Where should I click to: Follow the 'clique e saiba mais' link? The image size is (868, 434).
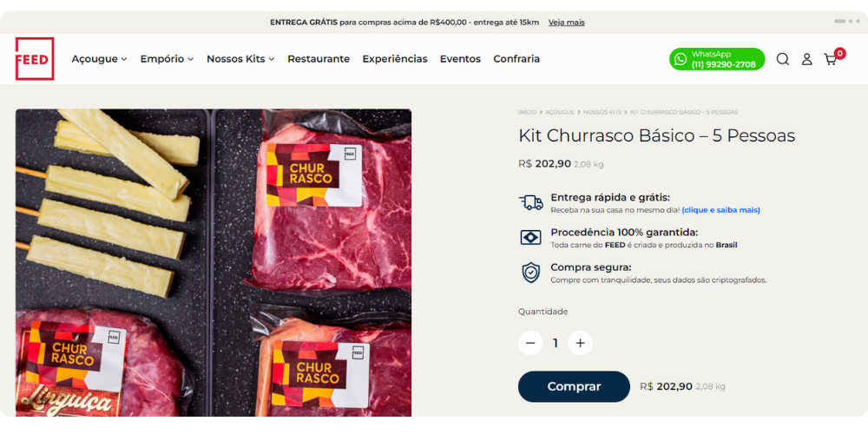(720, 210)
